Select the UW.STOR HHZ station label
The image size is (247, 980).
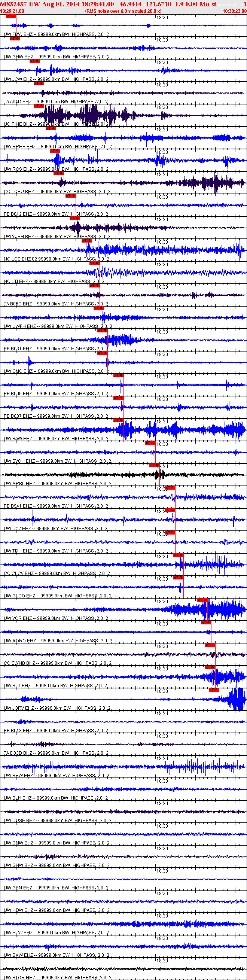click(58, 977)
